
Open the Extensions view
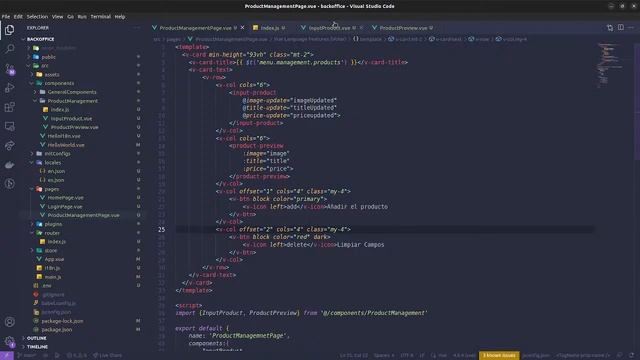pyautogui.click(x=9, y=107)
